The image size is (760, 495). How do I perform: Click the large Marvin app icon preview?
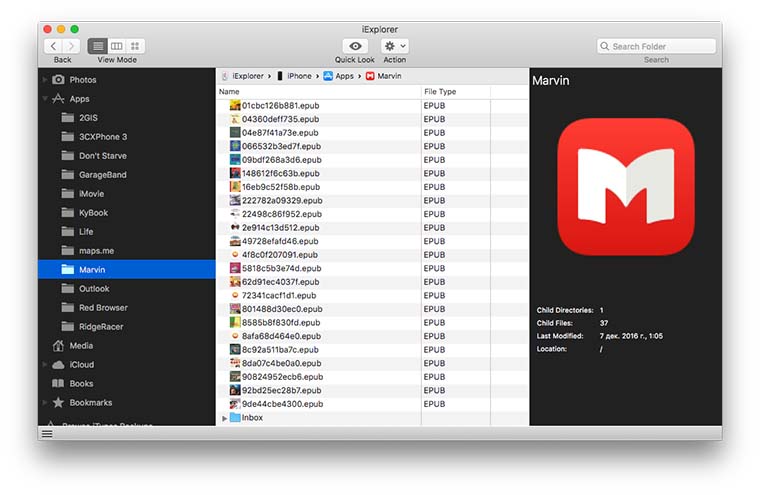(x=625, y=185)
